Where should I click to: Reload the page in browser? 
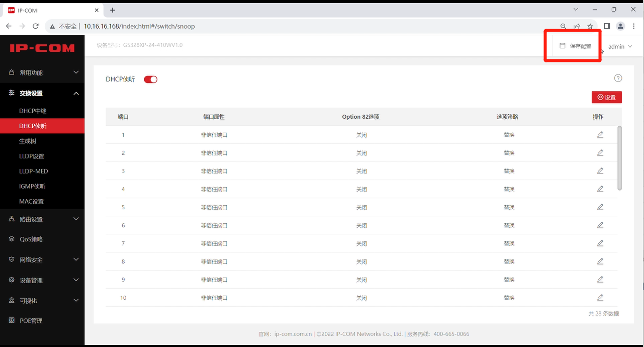point(35,26)
